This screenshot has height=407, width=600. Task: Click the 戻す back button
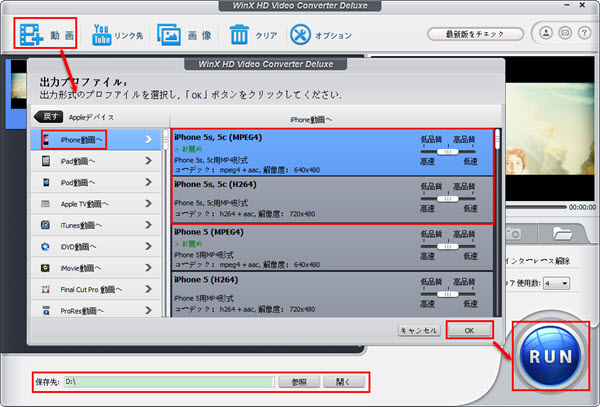(x=48, y=117)
